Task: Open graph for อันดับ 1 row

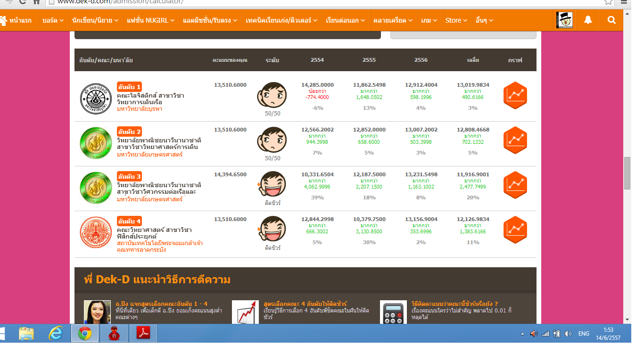Action: [515, 95]
